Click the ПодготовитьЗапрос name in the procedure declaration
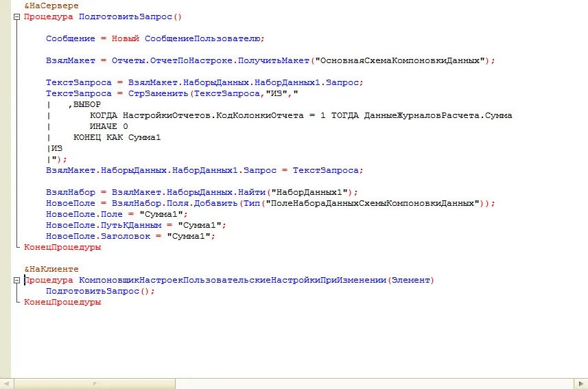 (126, 17)
